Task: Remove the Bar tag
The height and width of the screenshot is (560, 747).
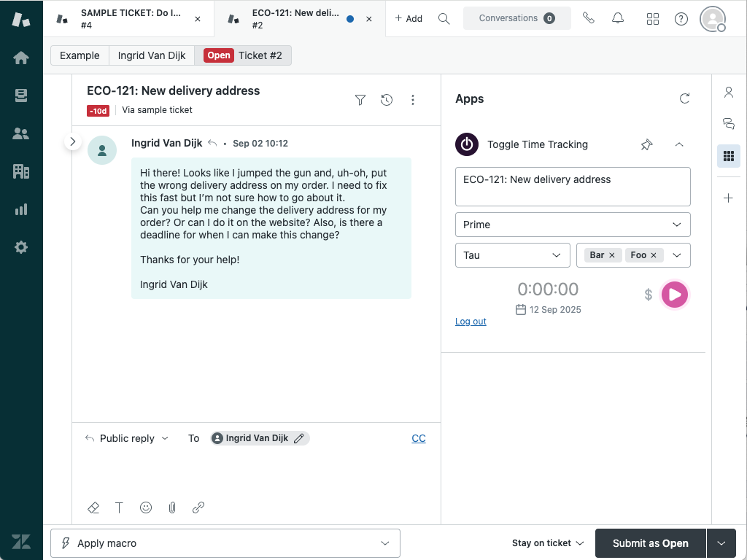Action: point(612,254)
